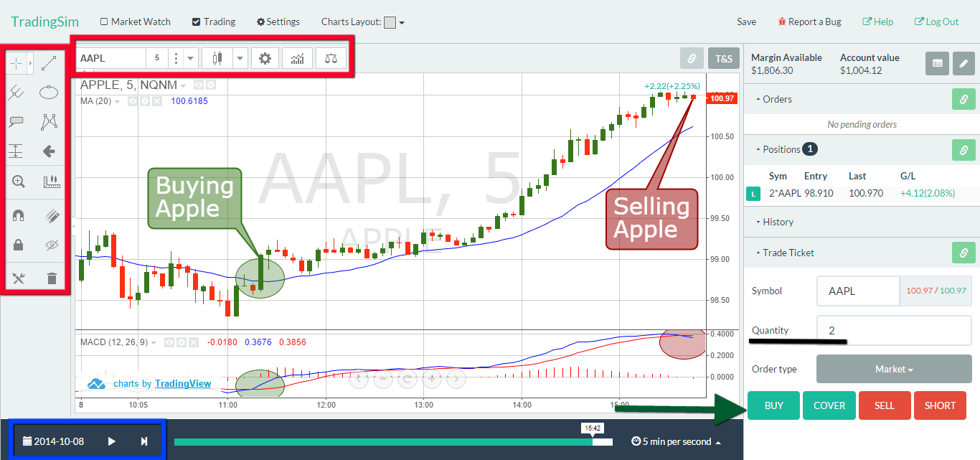Open the indicators chart icon
980x460 pixels.
297,58
